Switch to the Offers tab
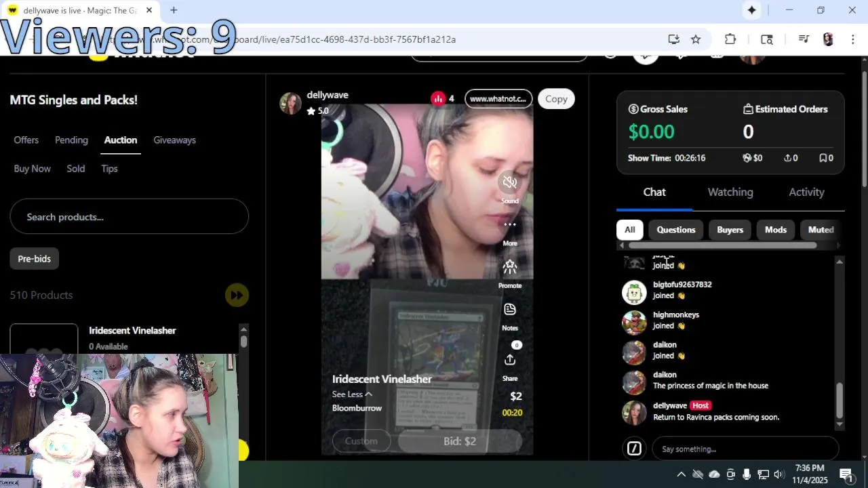Image resolution: width=868 pixels, height=488 pixels. (x=26, y=140)
